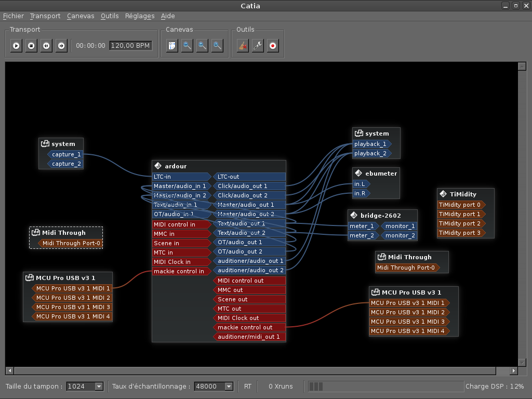
Task: Select ardour's Scene in port
Action: [182, 243]
